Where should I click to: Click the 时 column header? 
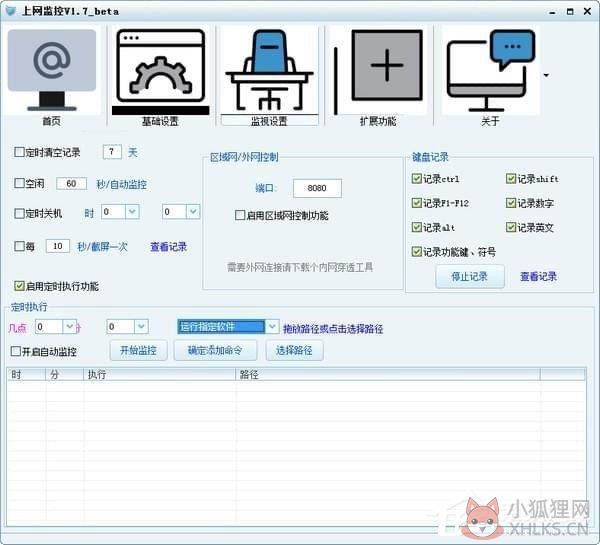26,374
